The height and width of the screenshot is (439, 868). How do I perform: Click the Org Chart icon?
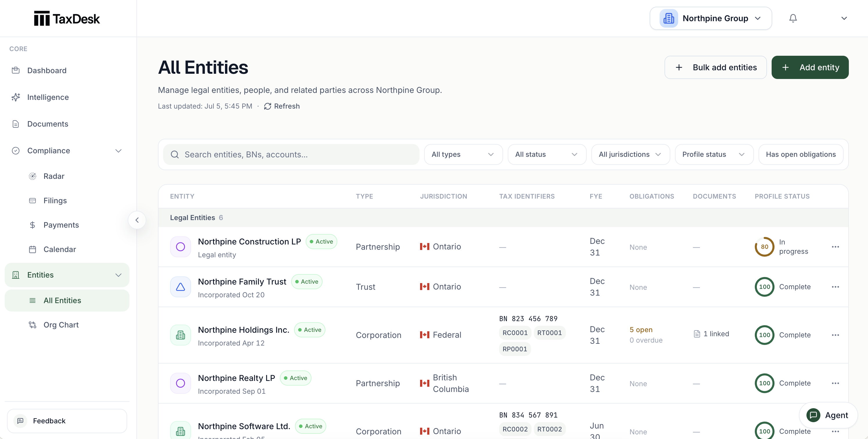tap(32, 325)
